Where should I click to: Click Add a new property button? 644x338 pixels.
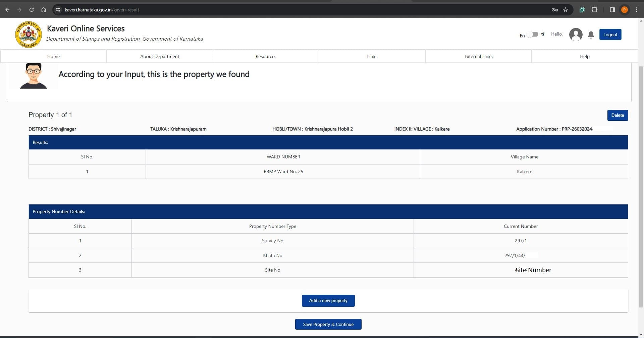click(x=328, y=300)
